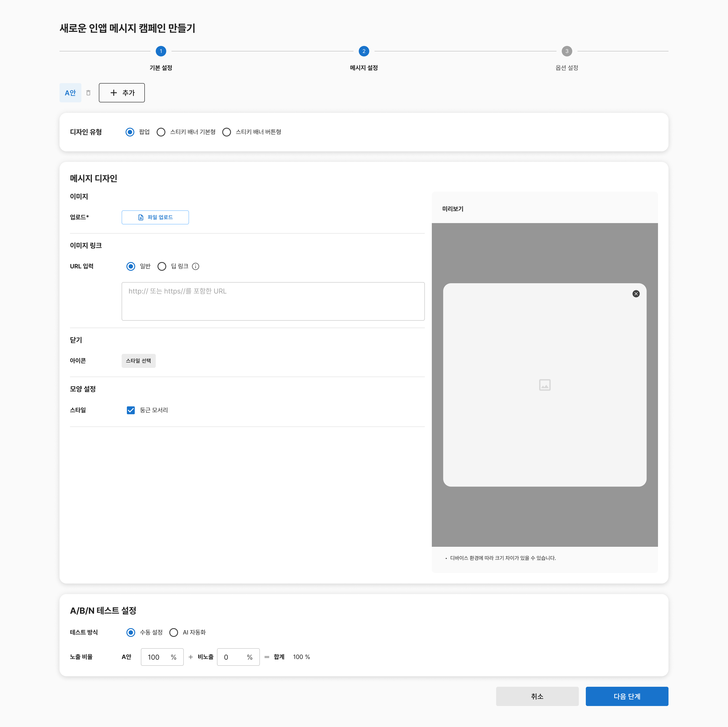This screenshot has height=727, width=728.
Task: Click the 파일 업로드 button
Action: [x=155, y=217]
